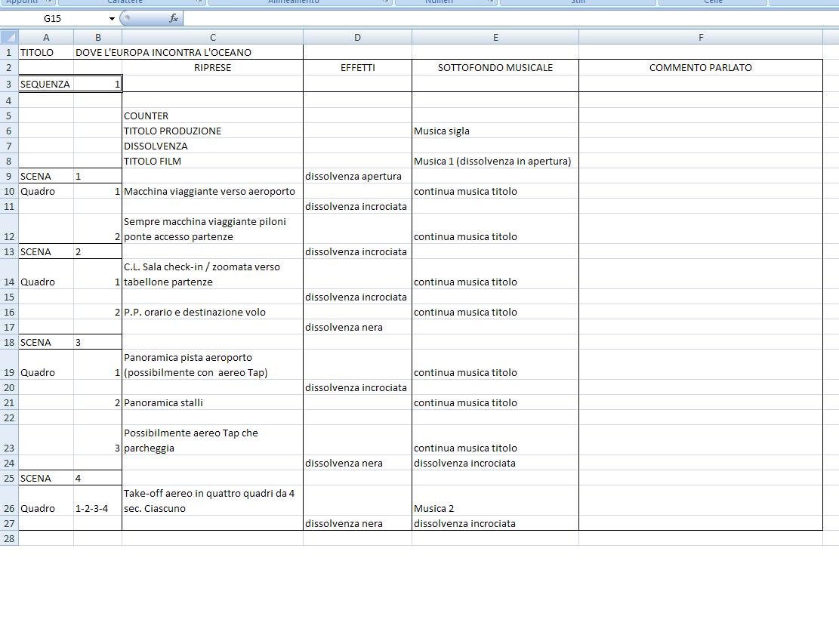This screenshot has width=839, height=644.
Task: Select 'P.P. orario e destinazione volo' cell
Action: 212,313
